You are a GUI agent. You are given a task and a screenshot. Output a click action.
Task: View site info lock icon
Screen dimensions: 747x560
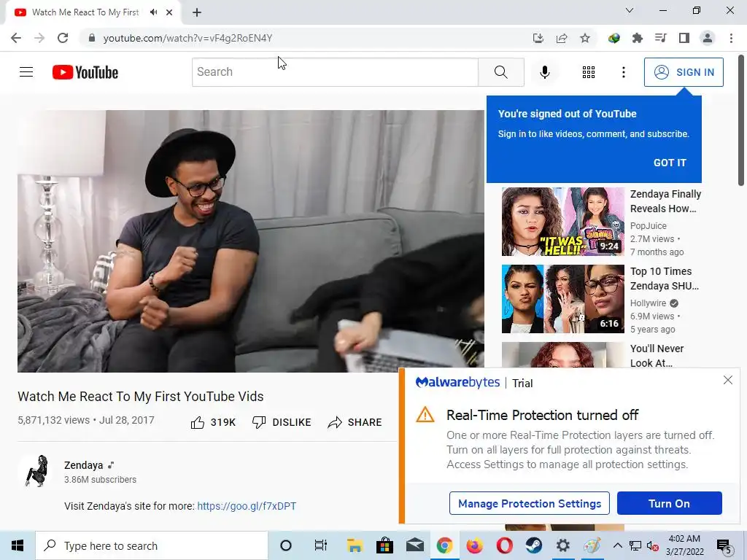pos(91,38)
